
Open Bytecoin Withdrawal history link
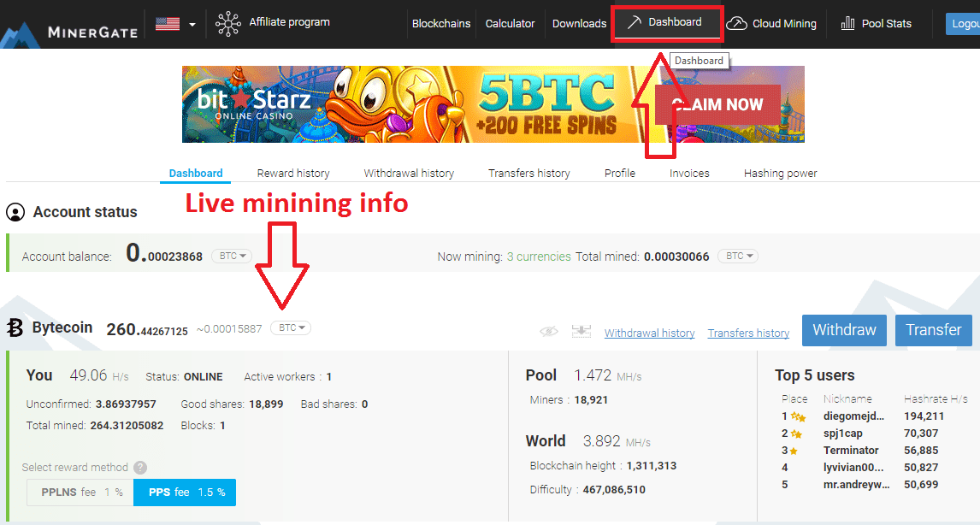tap(649, 333)
